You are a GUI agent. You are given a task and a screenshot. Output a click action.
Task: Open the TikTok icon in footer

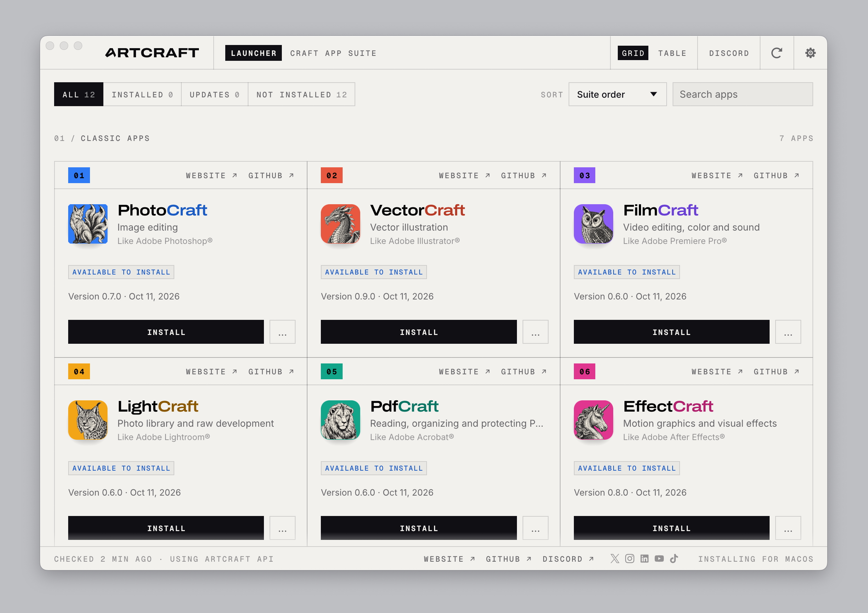point(674,559)
